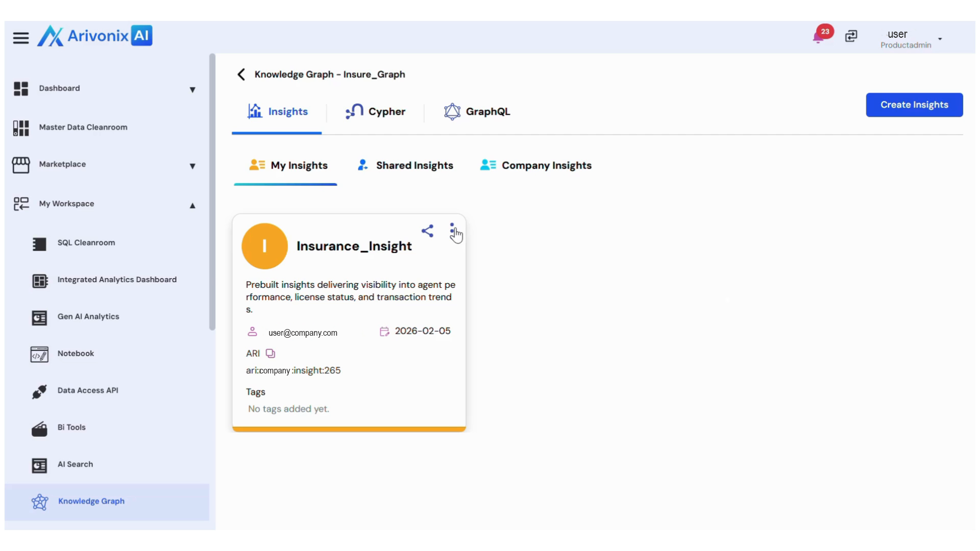Click the sidebar vertical scrollbar

(x=212, y=191)
